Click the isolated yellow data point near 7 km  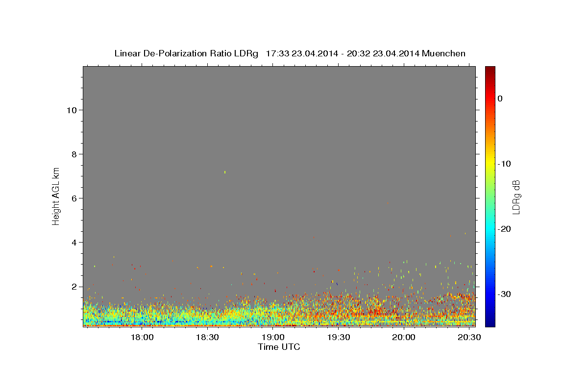[x=225, y=172]
